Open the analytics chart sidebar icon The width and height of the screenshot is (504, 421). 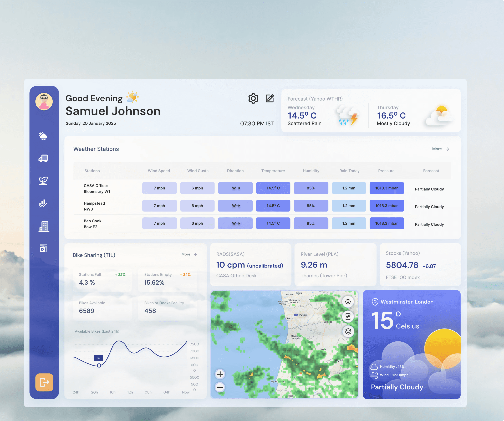tap(43, 203)
